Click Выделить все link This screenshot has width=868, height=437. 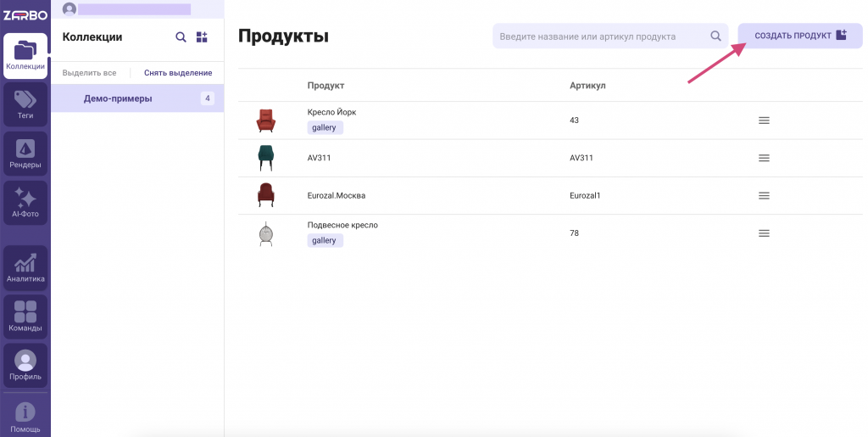89,73
